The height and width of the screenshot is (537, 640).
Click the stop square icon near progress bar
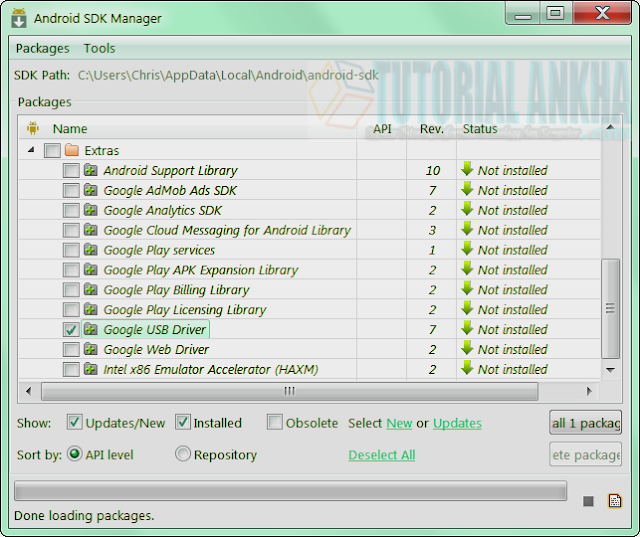(x=588, y=501)
